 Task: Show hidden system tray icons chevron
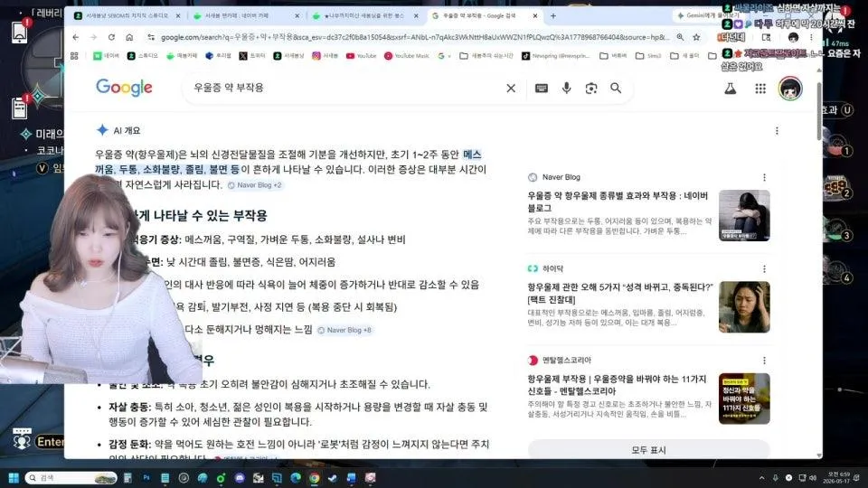(x=761, y=477)
